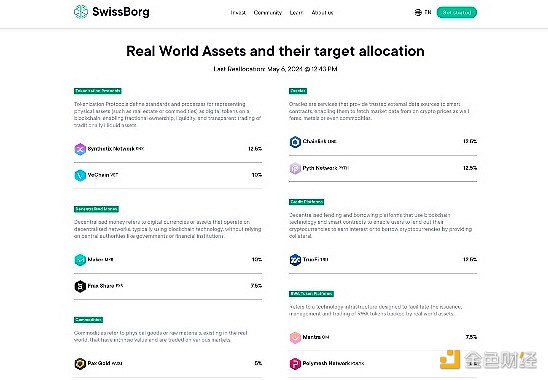Click the Tokenization Protocols category tag
Image resolution: width=548 pixels, height=380 pixels.
(x=98, y=91)
